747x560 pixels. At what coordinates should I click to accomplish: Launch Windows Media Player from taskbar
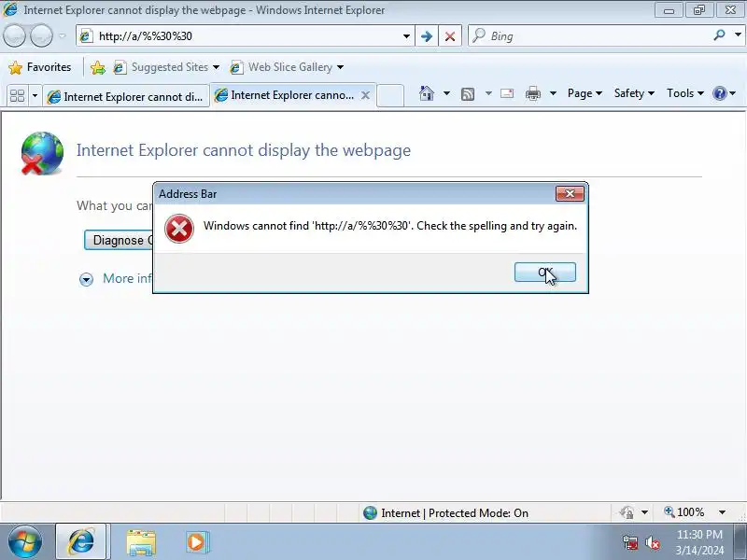coord(197,542)
